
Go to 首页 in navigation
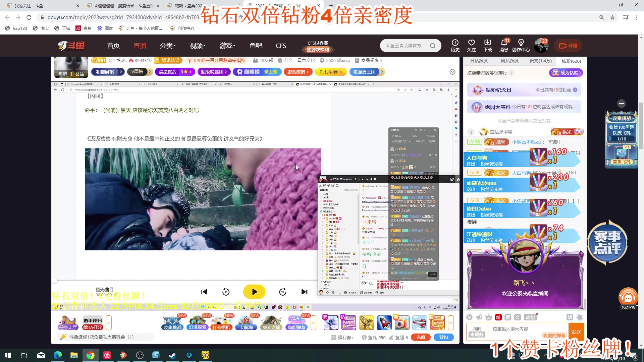tap(113, 46)
